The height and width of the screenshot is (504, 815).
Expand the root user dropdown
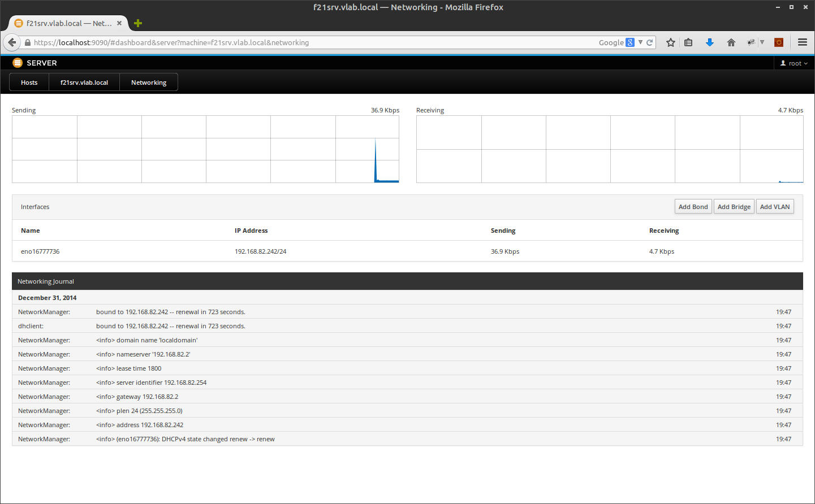pos(794,63)
